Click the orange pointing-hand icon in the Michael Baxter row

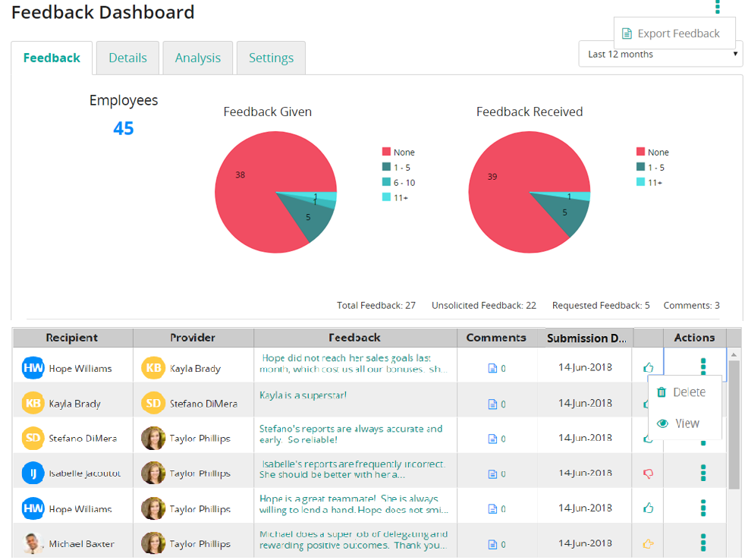[x=648, y=544]
